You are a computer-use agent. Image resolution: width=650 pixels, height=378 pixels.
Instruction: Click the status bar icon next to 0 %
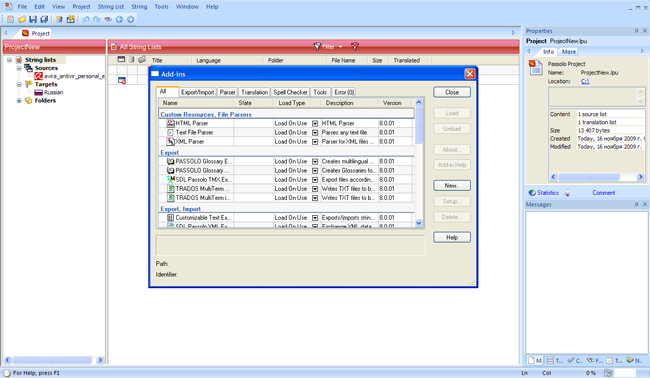tap(608, 373)
